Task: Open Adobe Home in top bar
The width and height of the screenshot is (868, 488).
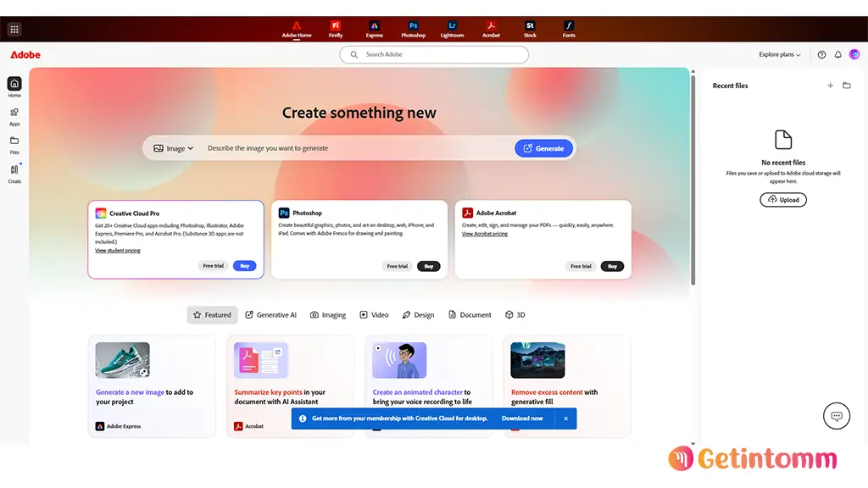Action: coord(297,30)
